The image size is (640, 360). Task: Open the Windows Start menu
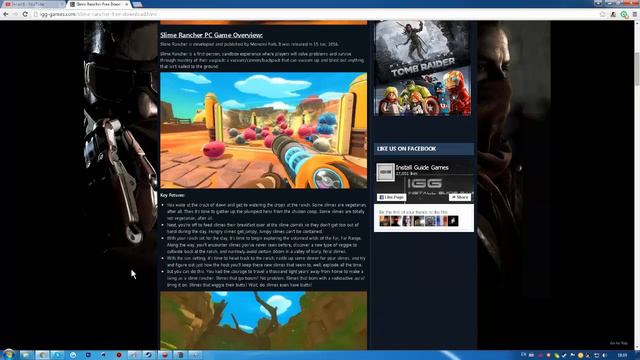point(8,354)
